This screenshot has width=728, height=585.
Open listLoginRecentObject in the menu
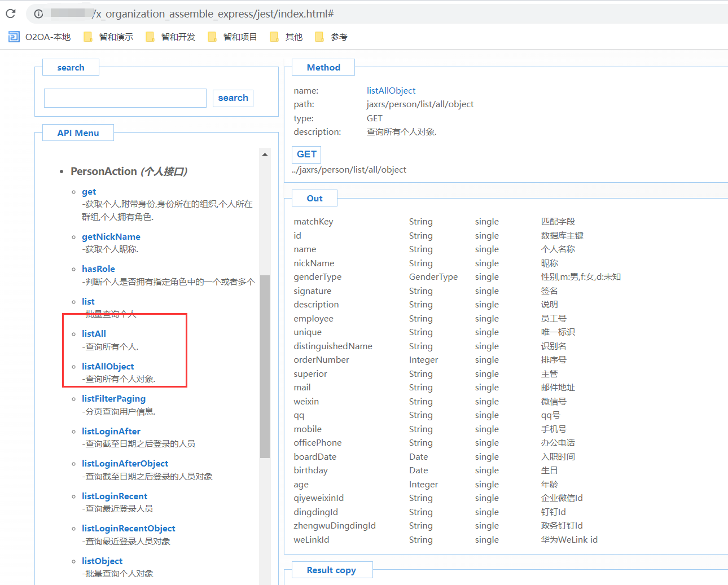pyautogui.click(x=129, y=529)
